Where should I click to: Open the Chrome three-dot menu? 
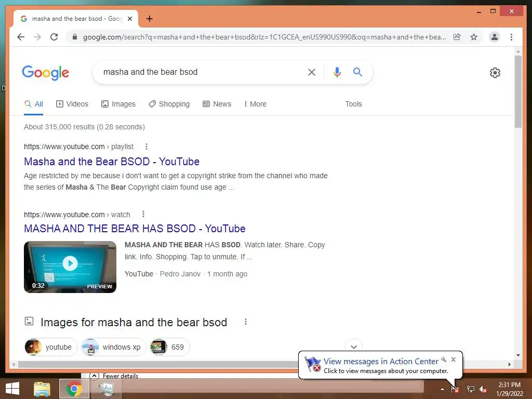[511, 37]
